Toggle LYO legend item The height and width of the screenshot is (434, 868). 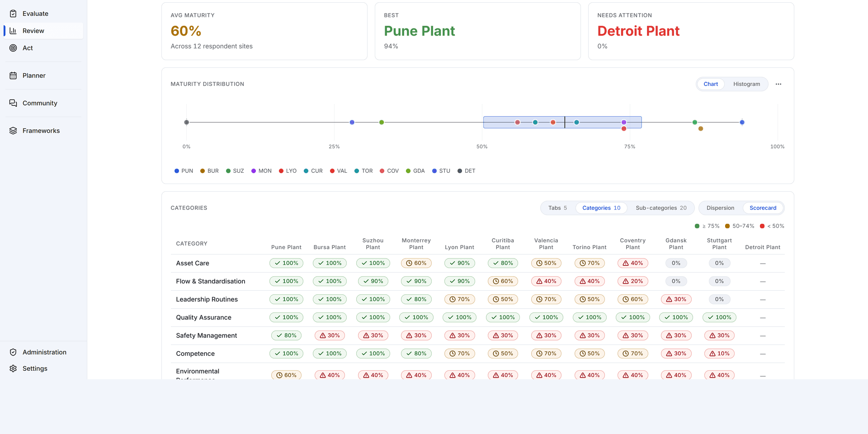[x=288, y=171]
